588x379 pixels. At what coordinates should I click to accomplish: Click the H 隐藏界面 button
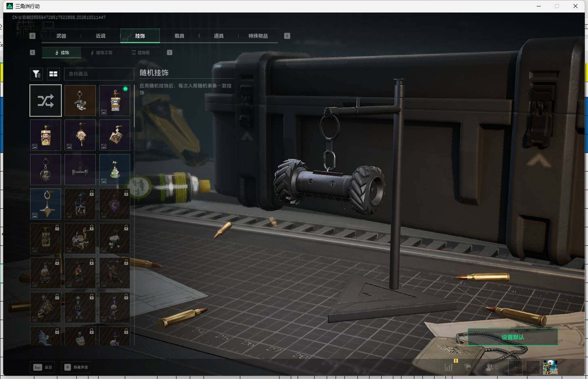coord(77,367)
